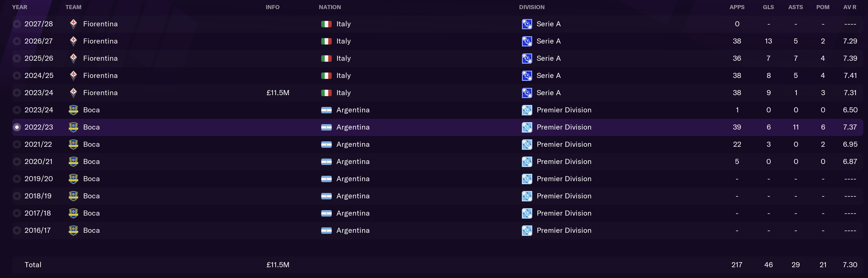
Task: Open Fiorentina team link in 2023/24 row
Action: (x=100, y=93)
